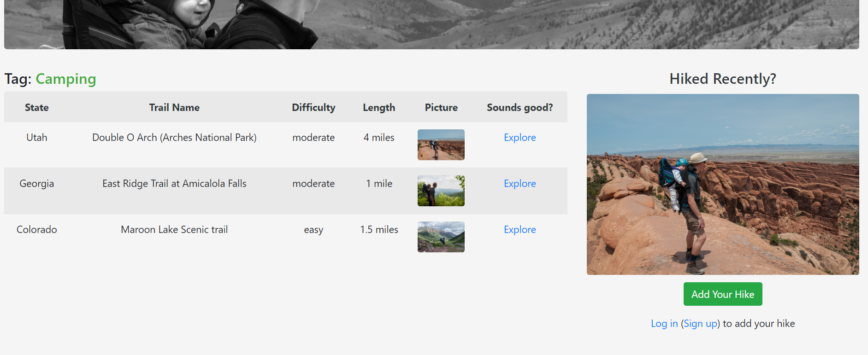The image size is (868, 355).
Task: Click the Utah trail thumbnail picture
Action: point(441,145)
